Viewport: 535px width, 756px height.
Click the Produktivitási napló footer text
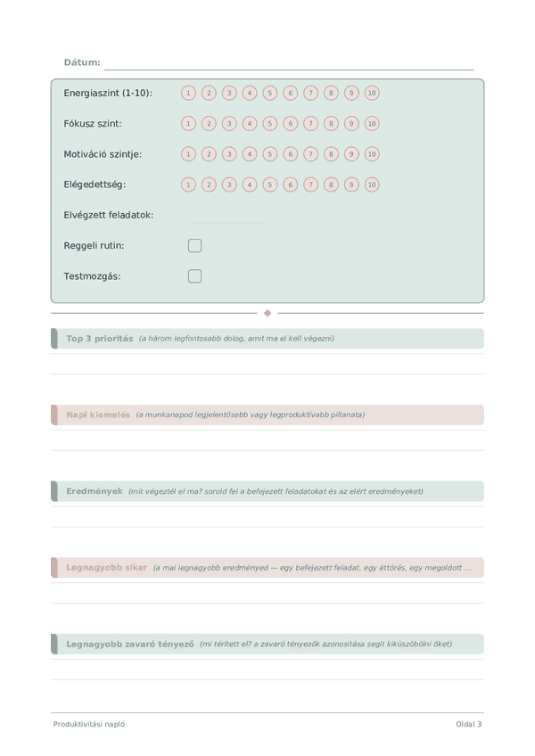click(89, 724)
